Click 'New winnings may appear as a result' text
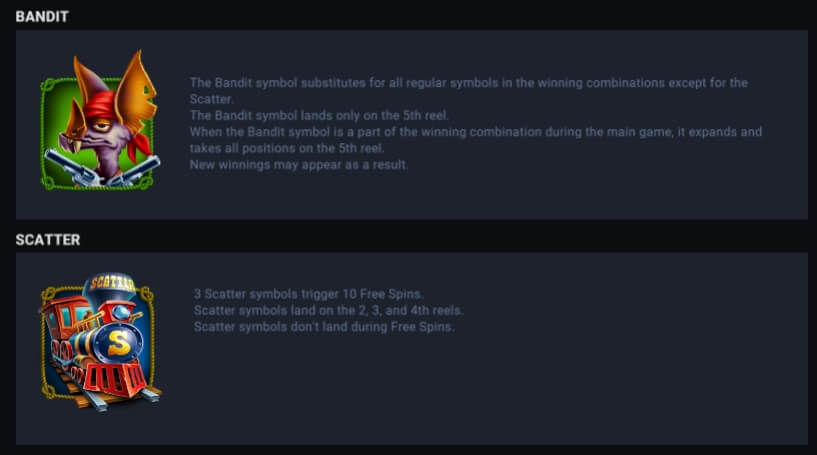Screen dimensions: 817x455 299,165
